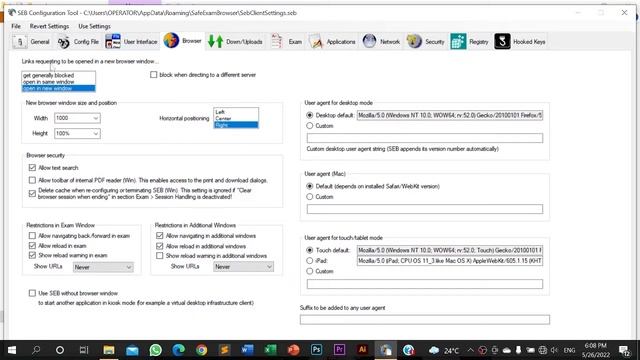Enable 'Allow navigating back/forward in exam'
The height and width of the screenshot is (360, 640).
(x=32, y=236)
